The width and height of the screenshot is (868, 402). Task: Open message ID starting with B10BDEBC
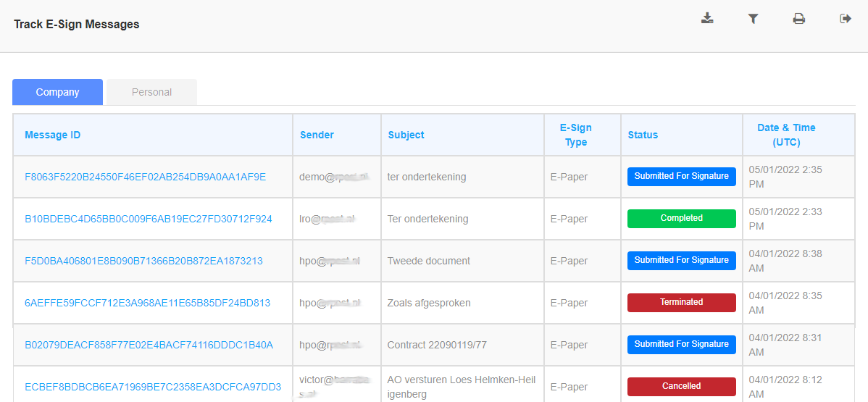pyautogui.click(x=149, y=219)
